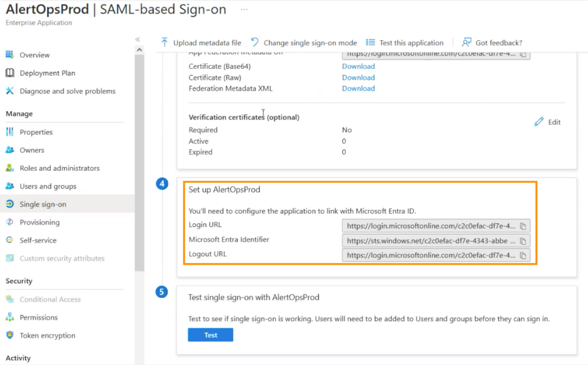Copy the Logout URL to clipboard

523,255
